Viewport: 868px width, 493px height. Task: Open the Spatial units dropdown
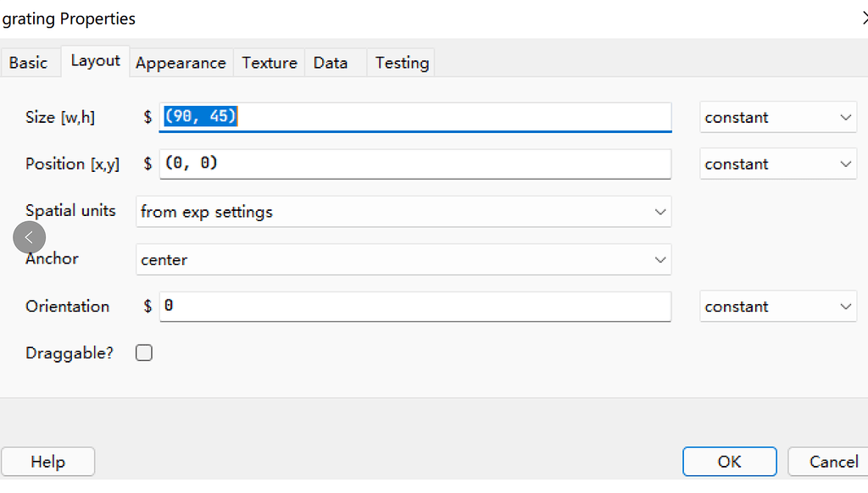403,212
